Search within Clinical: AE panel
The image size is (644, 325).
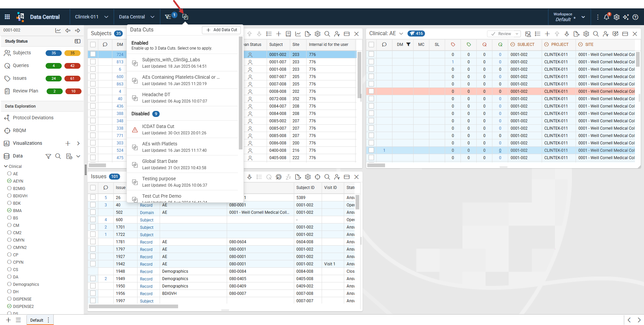tap(596, 34)
